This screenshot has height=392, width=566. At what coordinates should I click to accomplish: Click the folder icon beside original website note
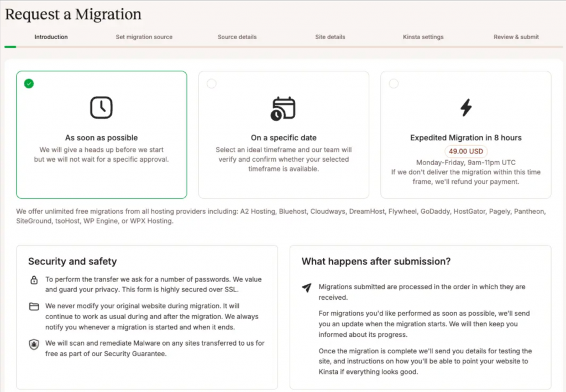34,306
